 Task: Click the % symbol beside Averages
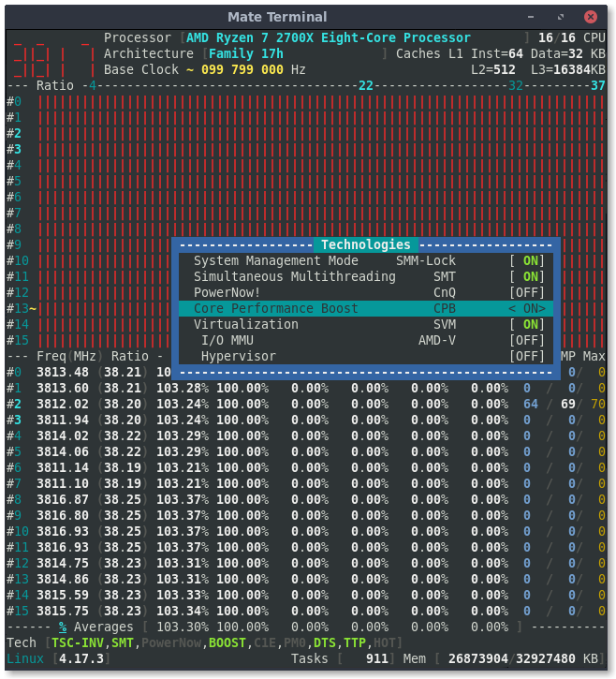tap(63, 627)
